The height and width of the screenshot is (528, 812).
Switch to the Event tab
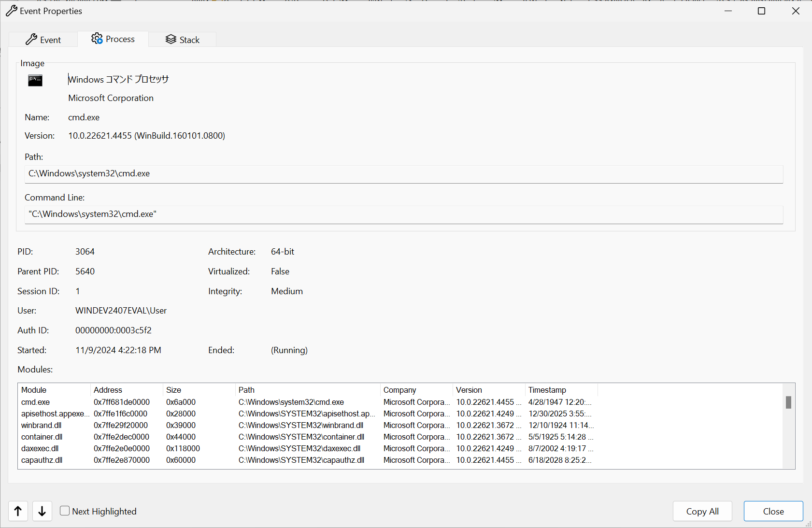43,40
